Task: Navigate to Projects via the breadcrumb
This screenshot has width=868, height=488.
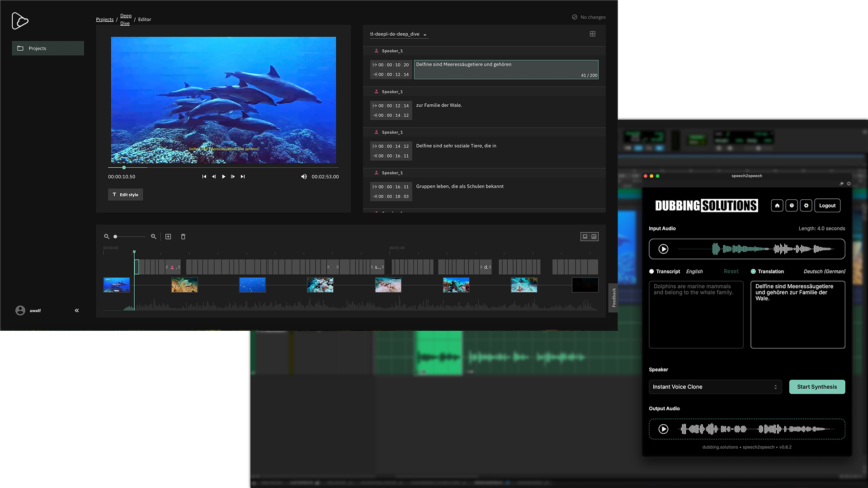Action: click(104, 19)
